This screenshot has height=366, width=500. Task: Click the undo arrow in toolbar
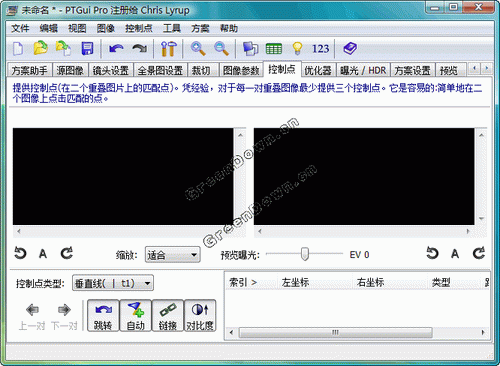click(116, 49)
